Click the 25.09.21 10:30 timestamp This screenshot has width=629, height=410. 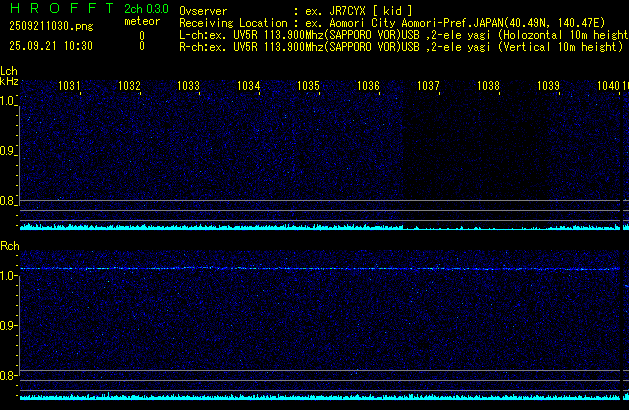(50, 46)
